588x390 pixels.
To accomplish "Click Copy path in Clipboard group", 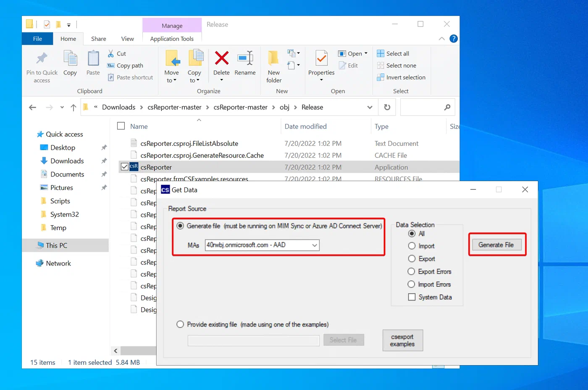I will tap(125, 66).
